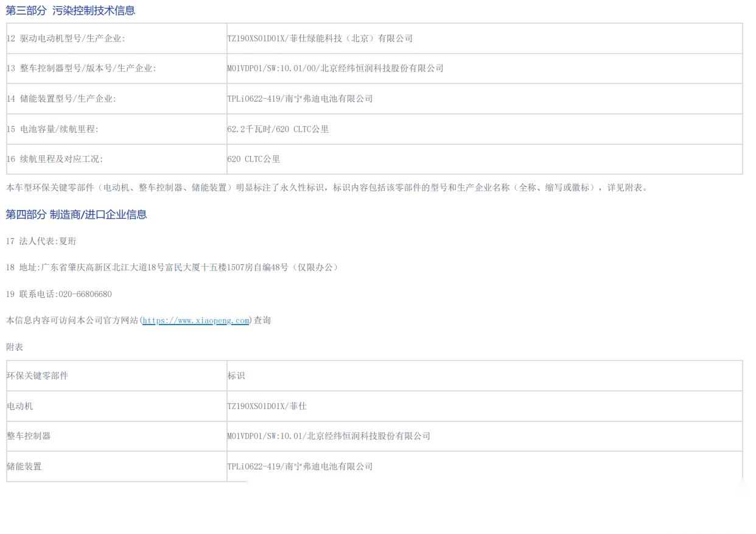
Task: Click the 第三部分 污染控制技术信息 heading
Action: click(71, 10)
